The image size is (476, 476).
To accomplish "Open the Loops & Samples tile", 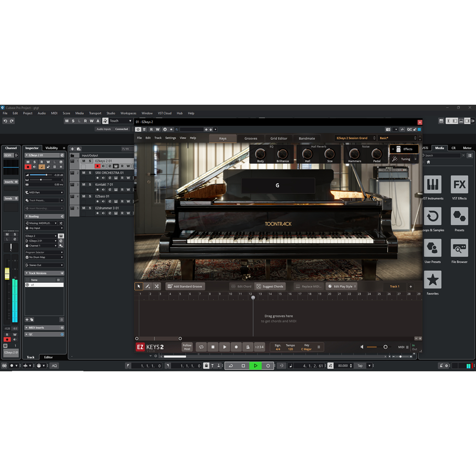I will coord(433,216).
